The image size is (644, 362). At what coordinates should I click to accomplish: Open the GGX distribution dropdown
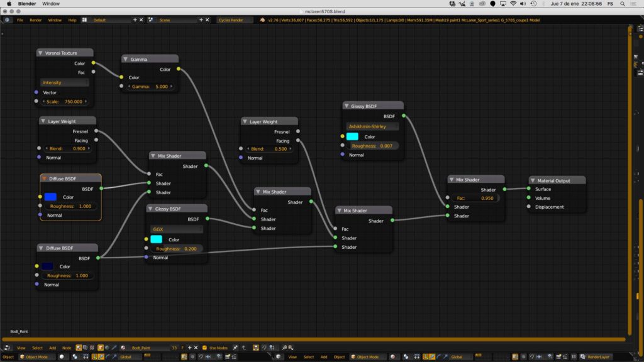click(176, 229)
